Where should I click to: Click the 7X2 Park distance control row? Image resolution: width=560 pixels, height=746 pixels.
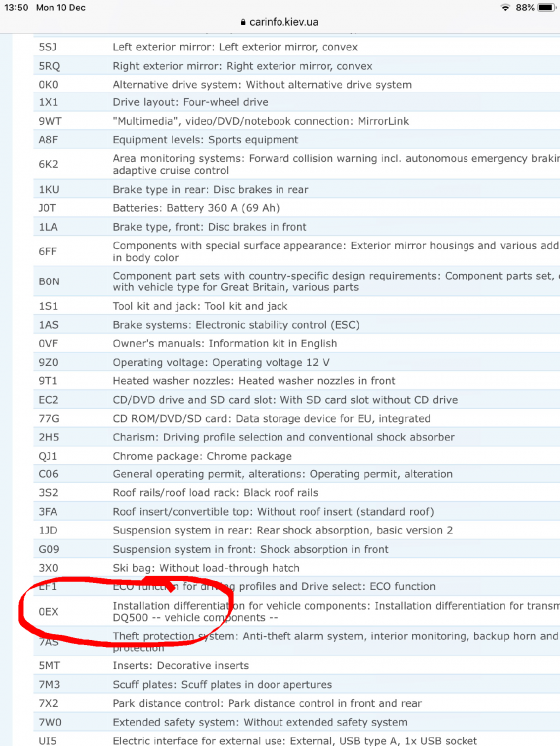click(x=296, y=703)
